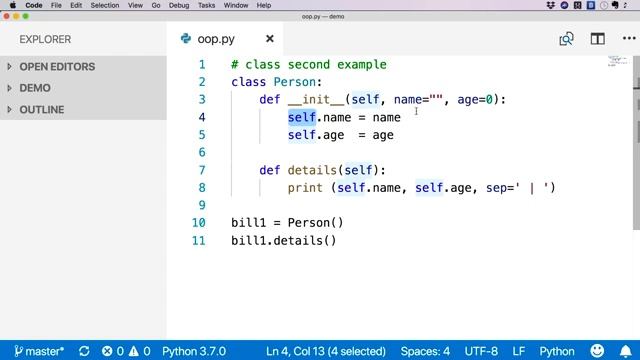Open the More Actions ellipsis menu

629,38
